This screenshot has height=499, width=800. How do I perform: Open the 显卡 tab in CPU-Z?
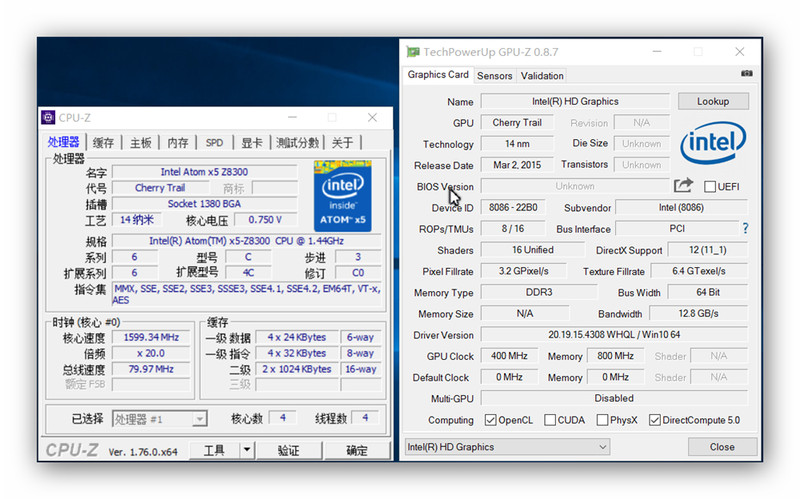coord(252,143)
